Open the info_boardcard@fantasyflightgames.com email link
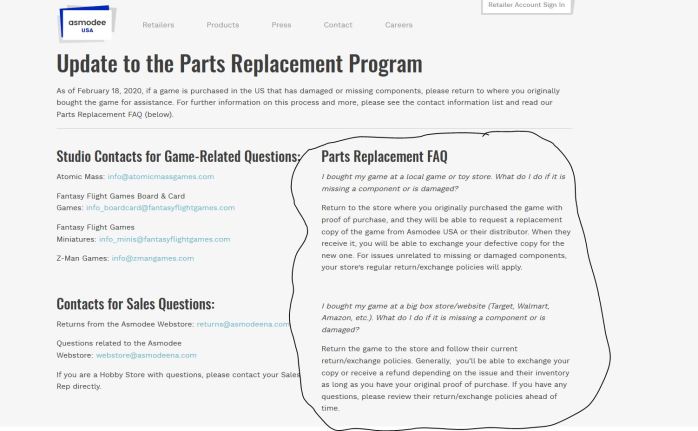This screenshot has height=431, width=698. coord(160,208)
